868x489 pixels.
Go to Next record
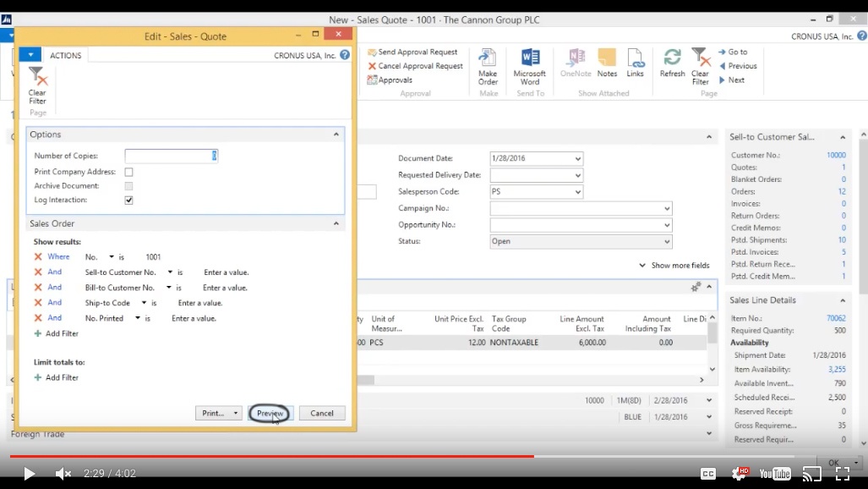pos(732,80)
